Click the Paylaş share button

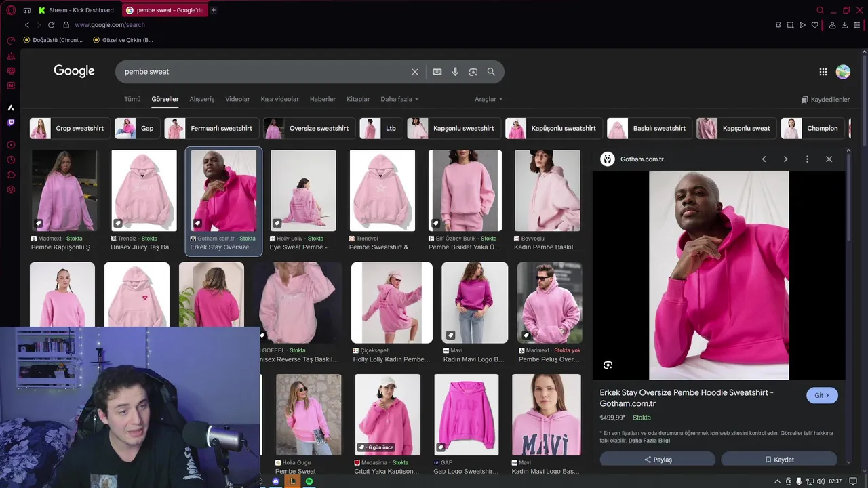(x=658, y=460)
